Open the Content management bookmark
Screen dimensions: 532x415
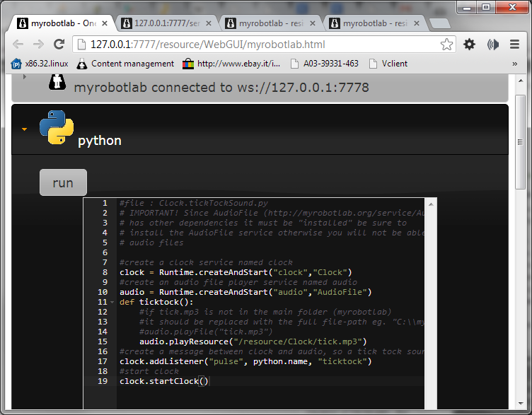[125, 64]
